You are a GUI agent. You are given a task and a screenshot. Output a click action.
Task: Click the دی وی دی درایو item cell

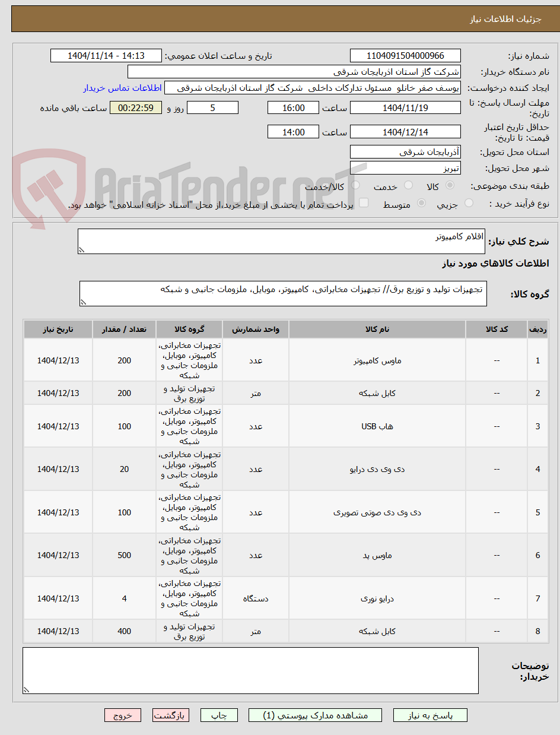(377, 469)
